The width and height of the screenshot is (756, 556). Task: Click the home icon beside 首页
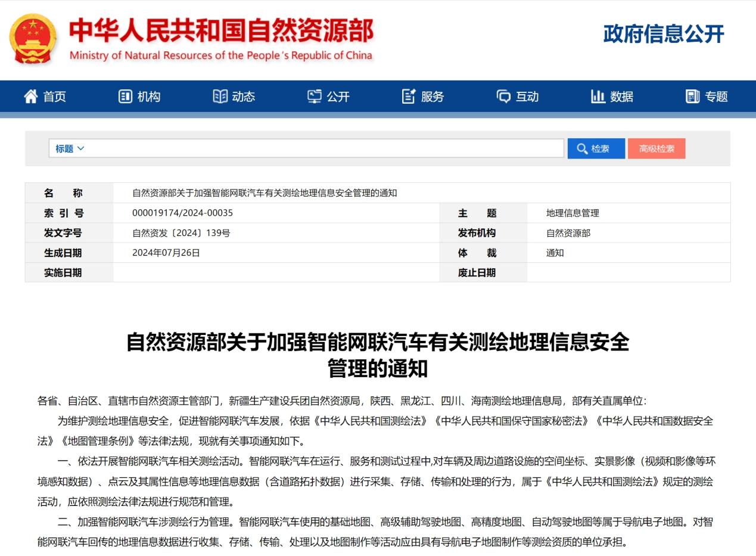click(x=31, y=97)
